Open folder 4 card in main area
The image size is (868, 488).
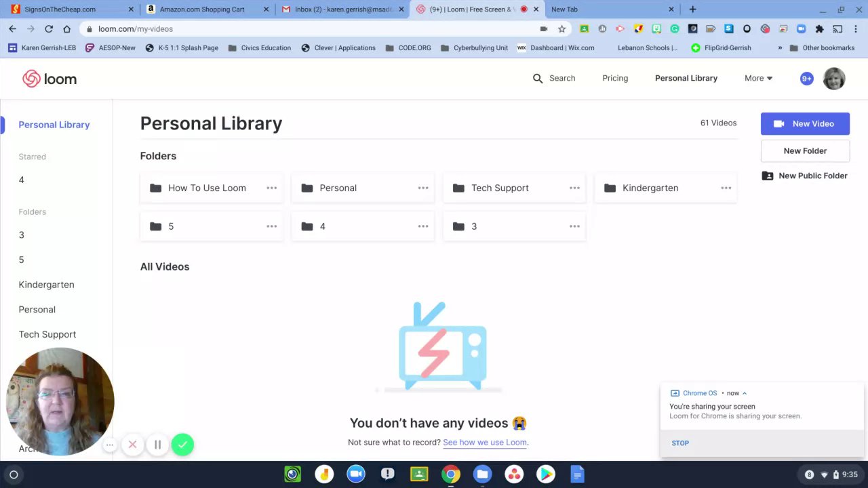pyautogui.click(x=363, y=226)
